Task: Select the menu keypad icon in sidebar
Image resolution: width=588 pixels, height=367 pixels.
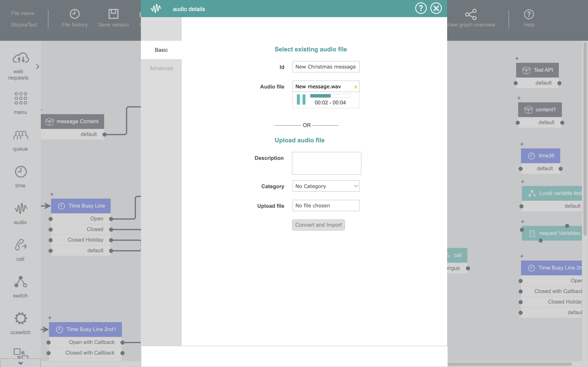Action: 21,98
